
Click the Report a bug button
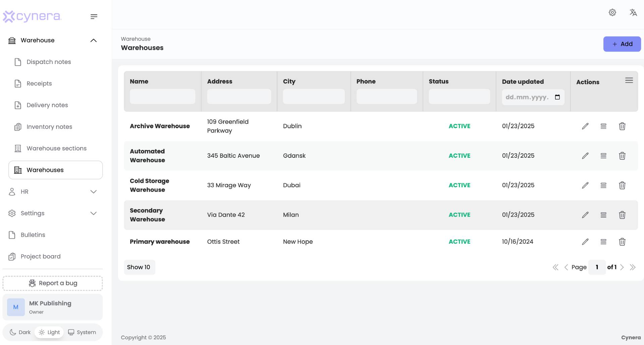(53, 283)
